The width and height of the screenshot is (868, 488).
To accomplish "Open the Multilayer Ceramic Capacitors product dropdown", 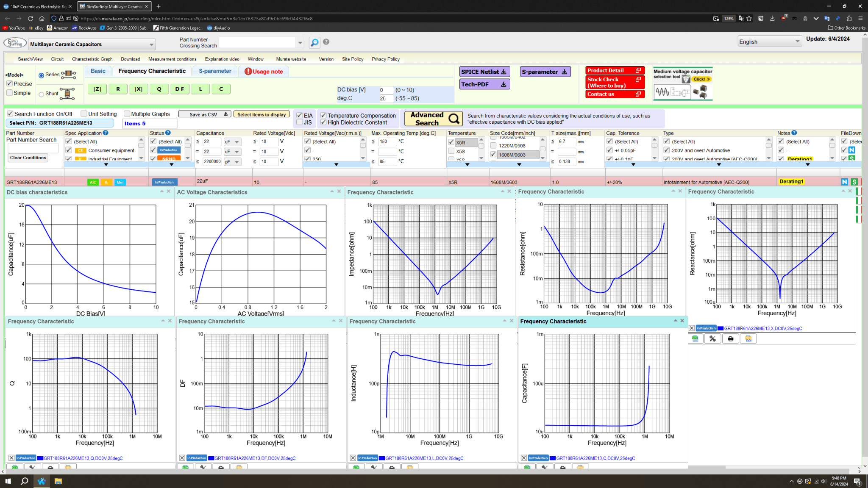I will [92, 44].
